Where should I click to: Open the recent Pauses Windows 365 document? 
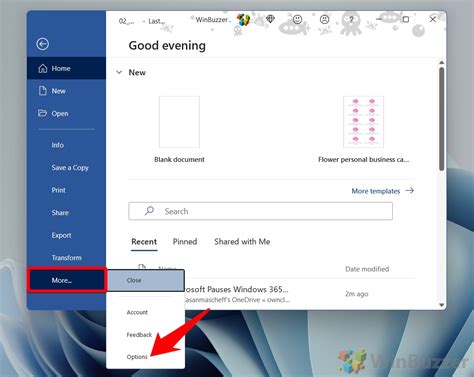coord(237,289)
